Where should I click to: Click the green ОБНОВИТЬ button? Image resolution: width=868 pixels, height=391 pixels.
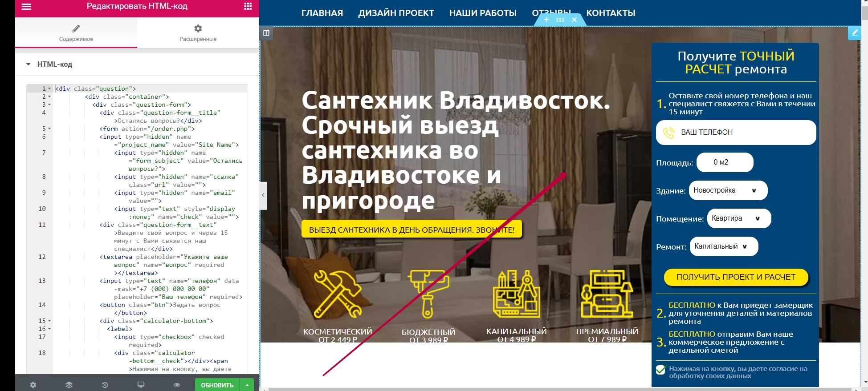(x=217, y=385)
